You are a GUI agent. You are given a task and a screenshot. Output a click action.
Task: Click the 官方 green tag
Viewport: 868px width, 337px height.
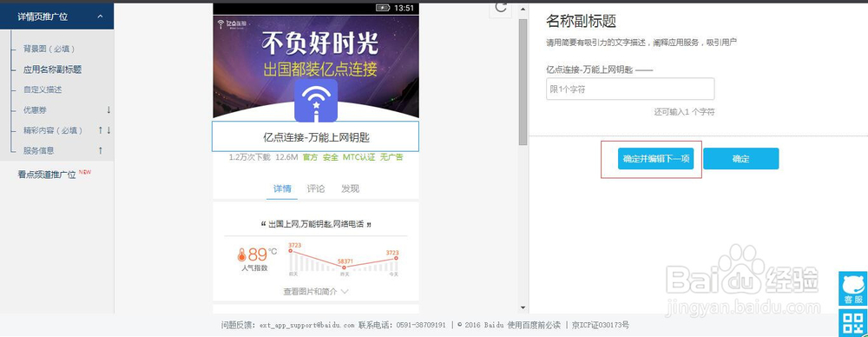click(x=311, y=157)
